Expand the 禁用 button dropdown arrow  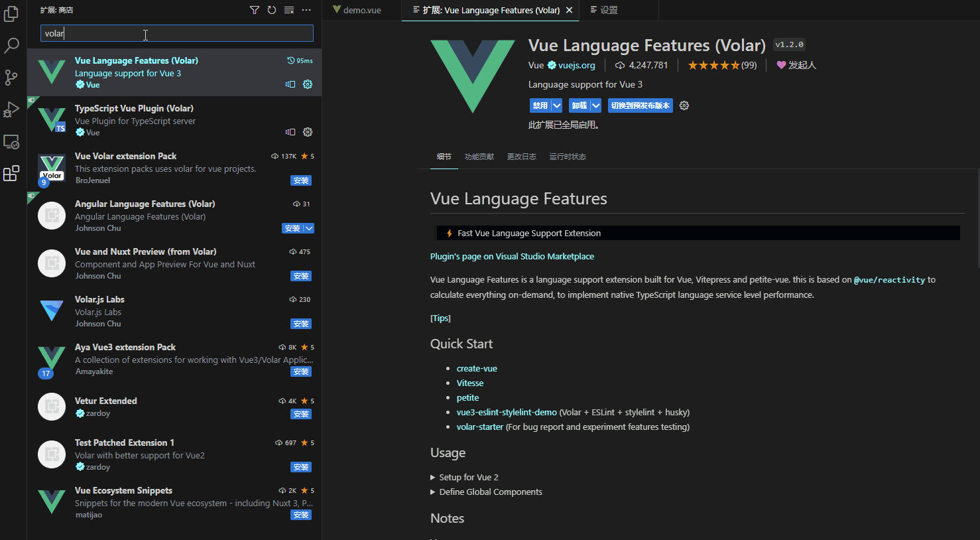click(557, 105)
